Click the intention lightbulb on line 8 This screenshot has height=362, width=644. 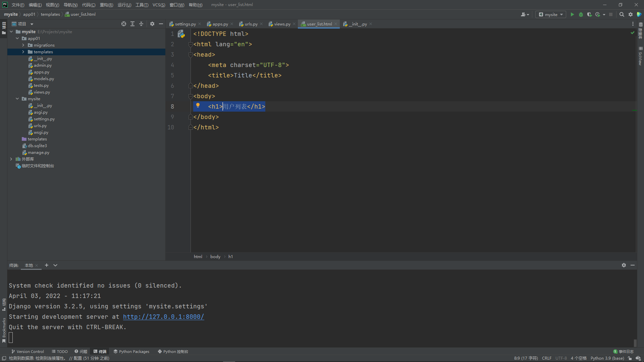coord(198,106)
